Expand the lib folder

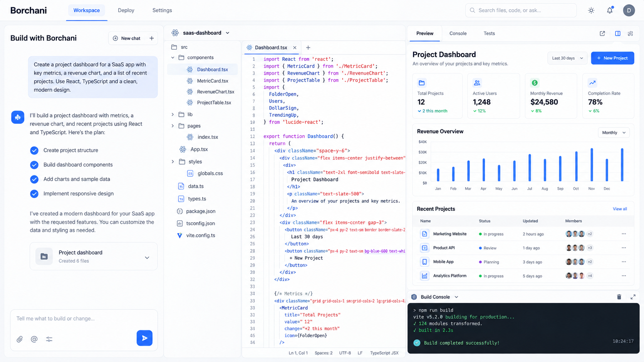coord(173,115)
